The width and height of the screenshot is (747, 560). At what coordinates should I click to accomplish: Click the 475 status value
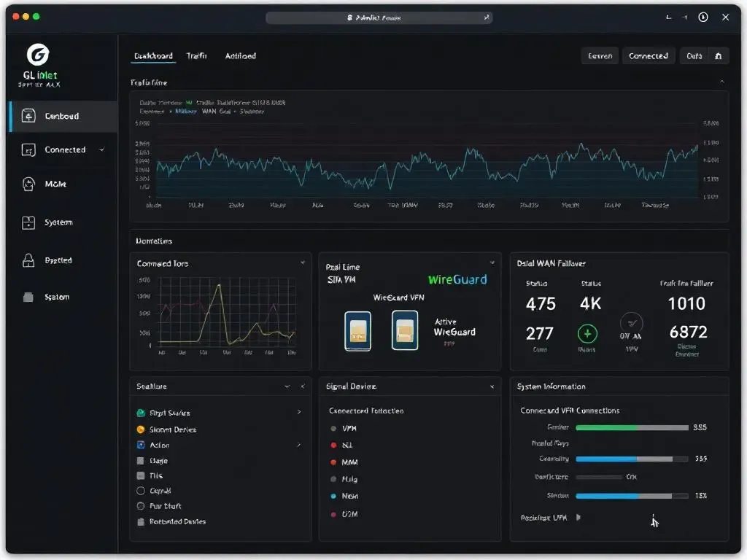(x=541, y=304)
